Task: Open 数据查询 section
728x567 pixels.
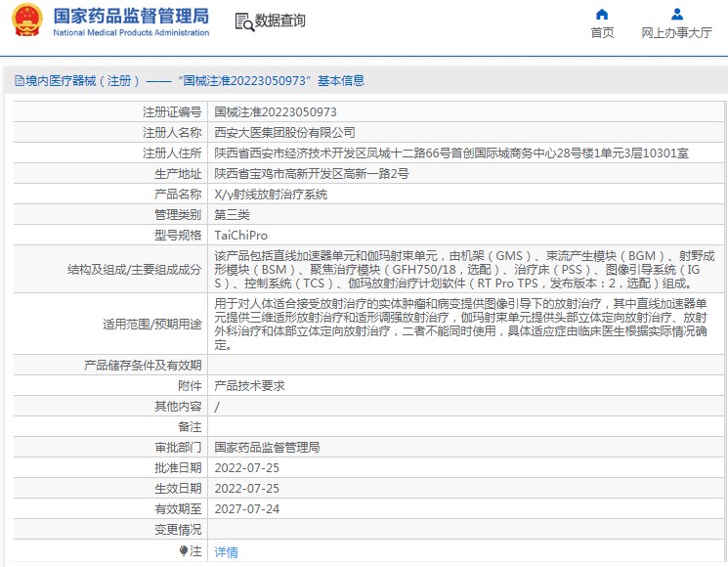Action: [x=280, y=21]
